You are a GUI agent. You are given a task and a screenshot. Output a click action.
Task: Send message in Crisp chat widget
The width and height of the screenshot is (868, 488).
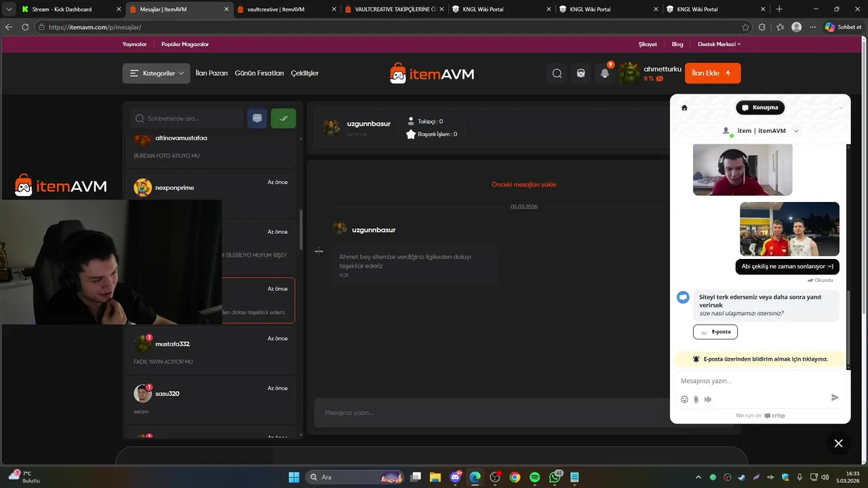click(835, 398)
